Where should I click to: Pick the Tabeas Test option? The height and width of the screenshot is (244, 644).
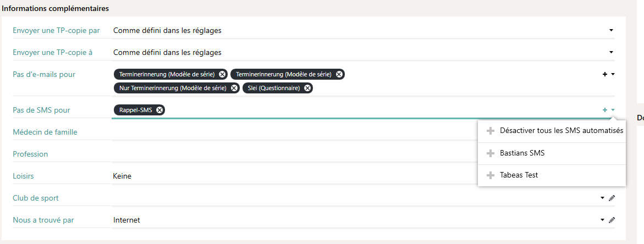[519, 175]
